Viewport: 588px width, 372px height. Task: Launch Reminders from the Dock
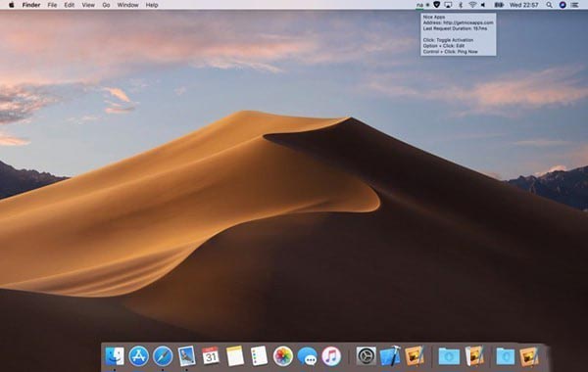click(259, 356)
